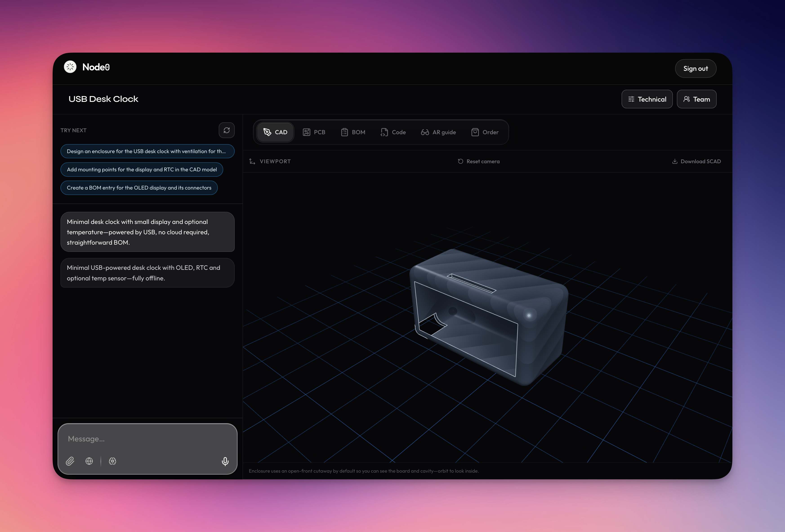Open the Team panel

696,99
